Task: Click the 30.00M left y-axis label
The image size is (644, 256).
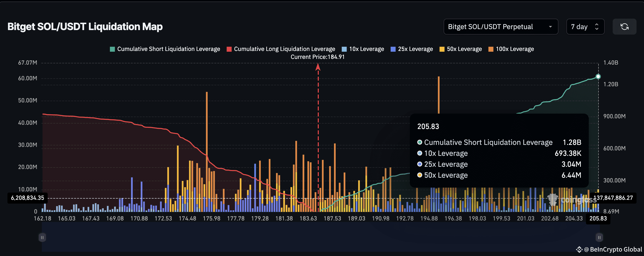Action: click(x=28, y=145)
